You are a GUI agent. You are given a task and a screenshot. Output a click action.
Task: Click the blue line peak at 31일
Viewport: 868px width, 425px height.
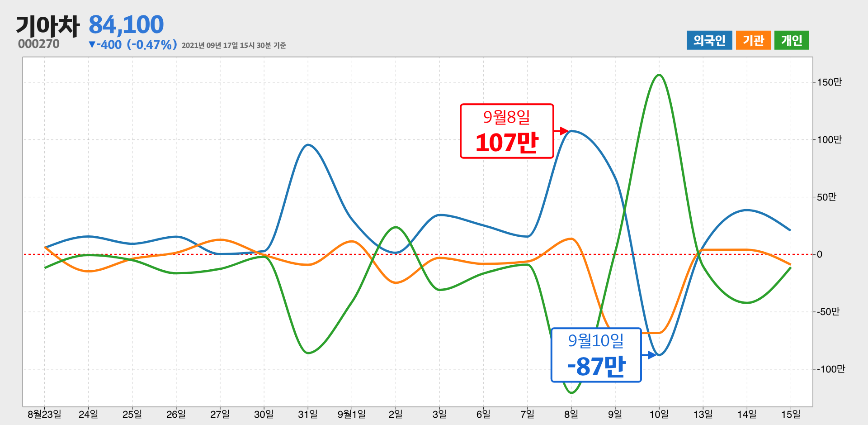pos(308,145)
